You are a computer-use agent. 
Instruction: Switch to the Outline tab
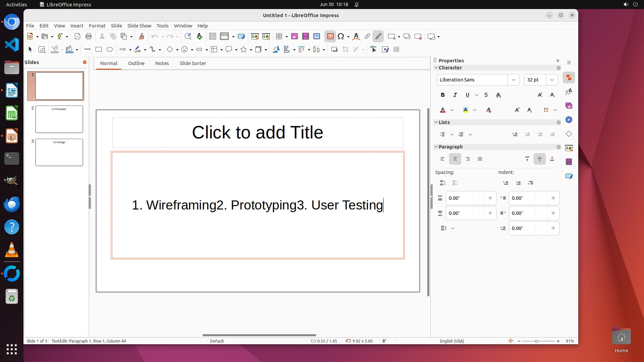click(136, 63)
